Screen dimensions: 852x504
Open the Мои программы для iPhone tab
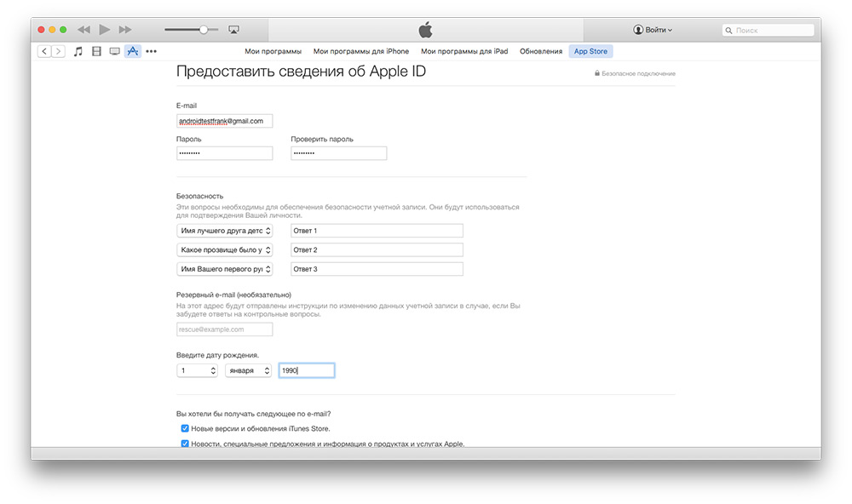click(361, 51)
